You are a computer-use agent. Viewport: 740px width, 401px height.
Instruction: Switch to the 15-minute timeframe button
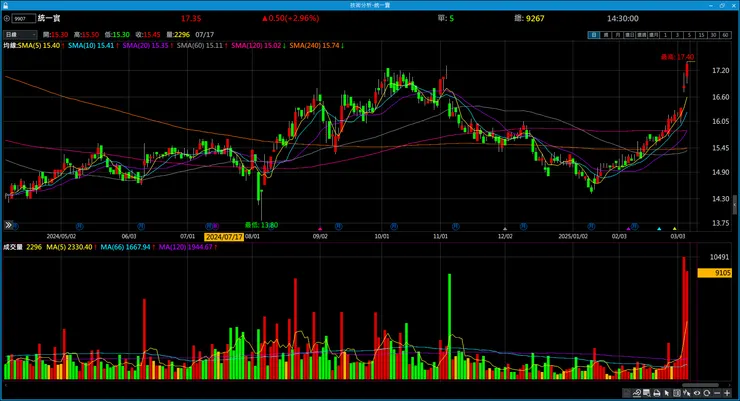pos(701,35)
